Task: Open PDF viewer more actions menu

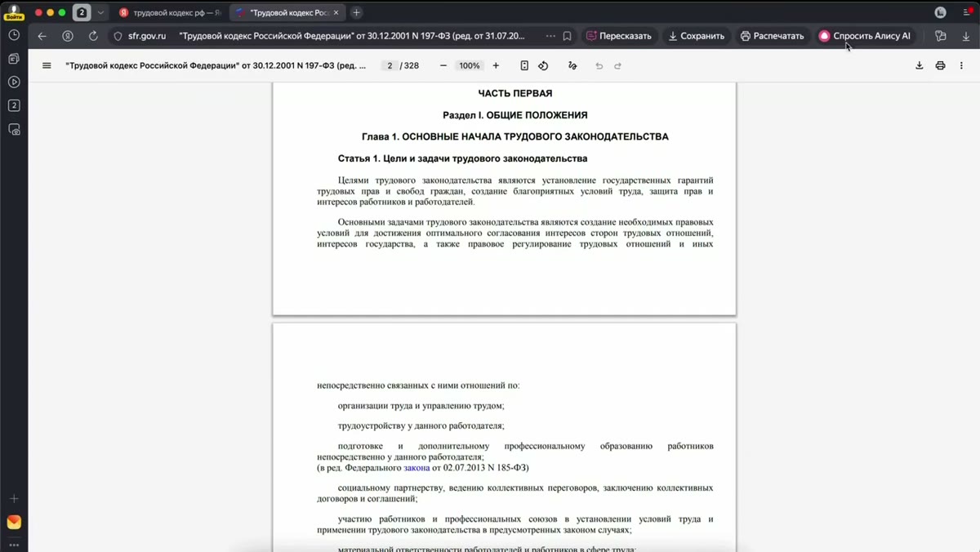Action: pyautogui.click(x=961, y=65)
